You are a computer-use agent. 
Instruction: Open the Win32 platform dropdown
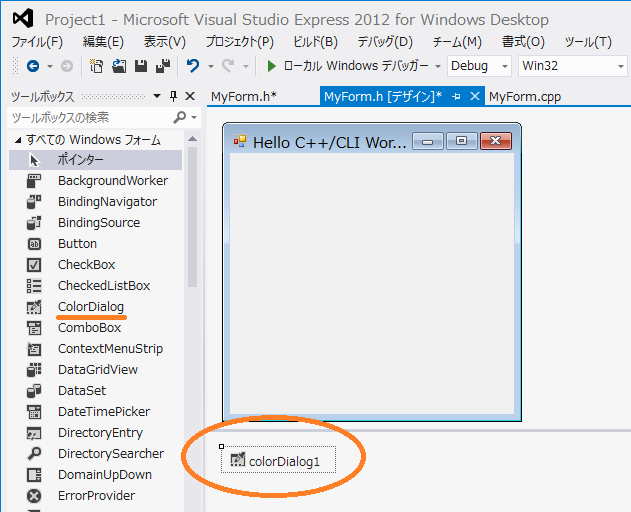tap(621, 66)
